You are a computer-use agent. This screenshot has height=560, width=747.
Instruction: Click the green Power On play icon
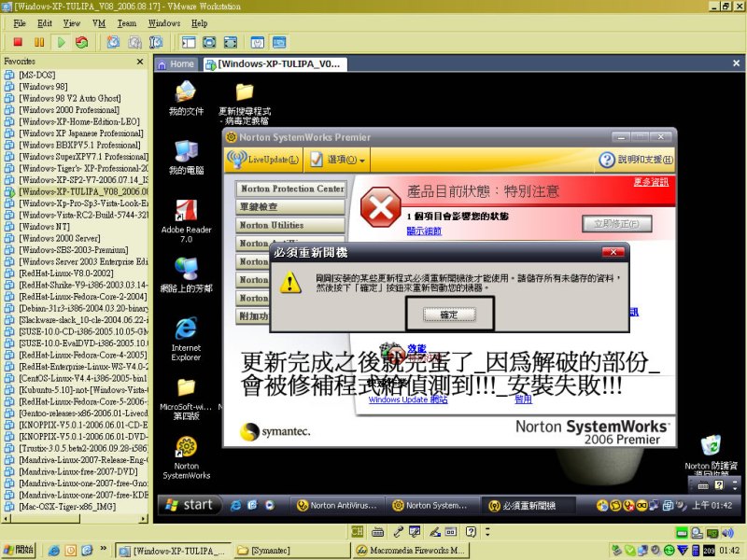[x=61, y=42]
